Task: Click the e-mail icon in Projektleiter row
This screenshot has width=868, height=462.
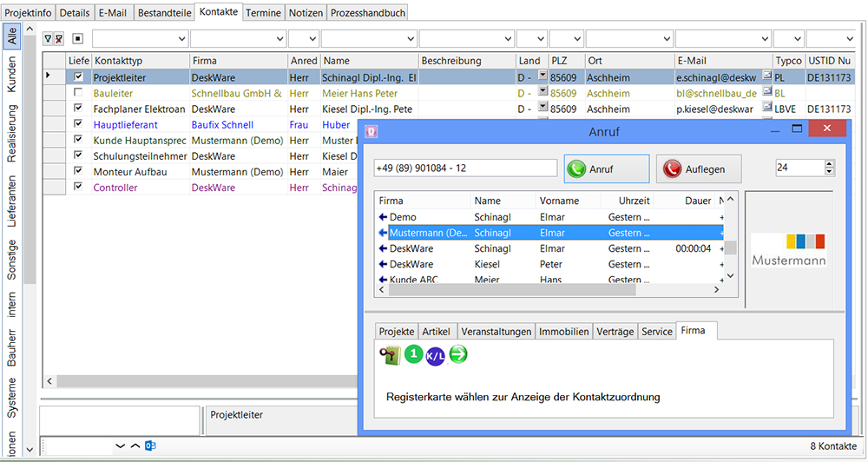Action: (x=767, y=76)
